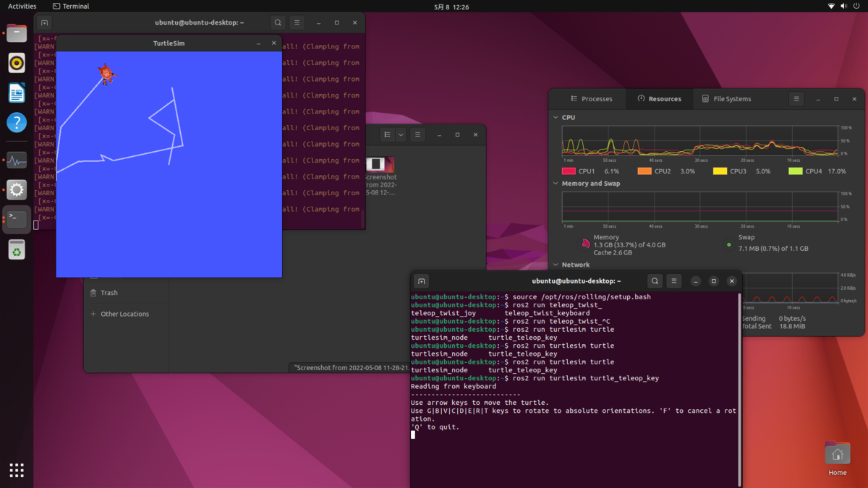
Task: Click the power icon in top bar
Action: pyautogui.click(x=856, y=7)
